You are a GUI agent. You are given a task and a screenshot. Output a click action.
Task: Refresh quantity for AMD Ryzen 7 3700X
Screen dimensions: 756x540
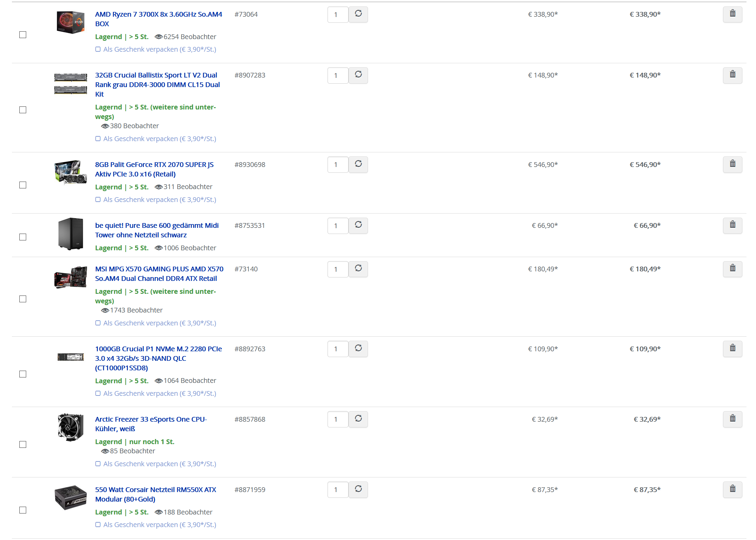(358, 14)
